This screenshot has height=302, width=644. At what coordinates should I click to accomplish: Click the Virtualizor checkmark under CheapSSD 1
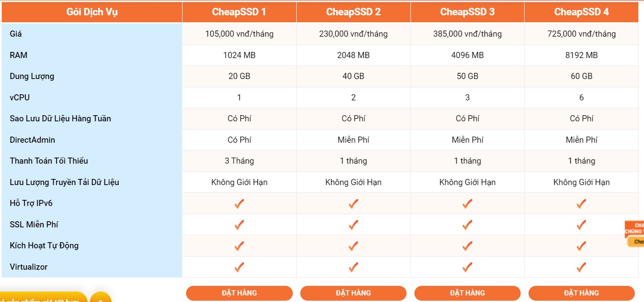(239, 267)
